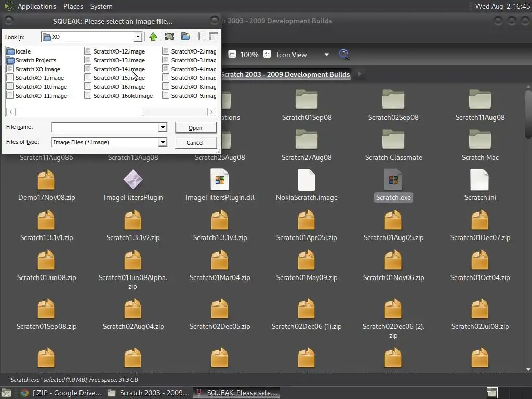
Task: Click the File name input field
Action: 105,127
